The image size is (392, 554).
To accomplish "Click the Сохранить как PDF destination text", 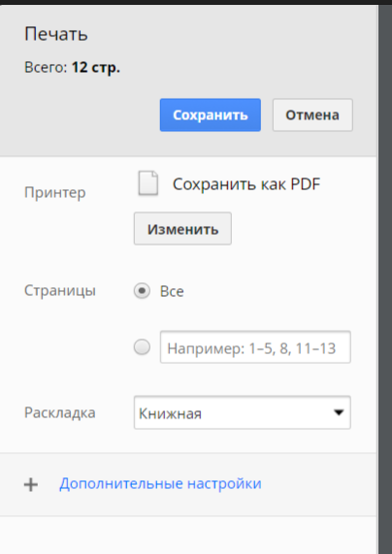I will (246, 183).
